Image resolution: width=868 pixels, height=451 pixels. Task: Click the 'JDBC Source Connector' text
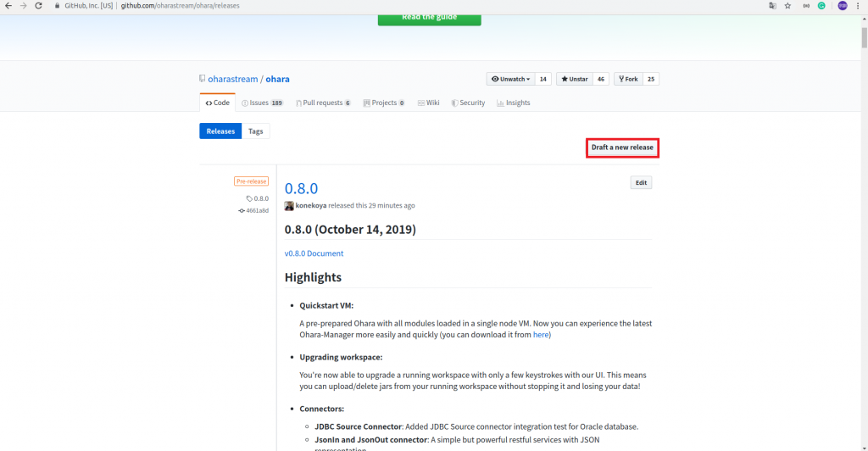[359, 426]
